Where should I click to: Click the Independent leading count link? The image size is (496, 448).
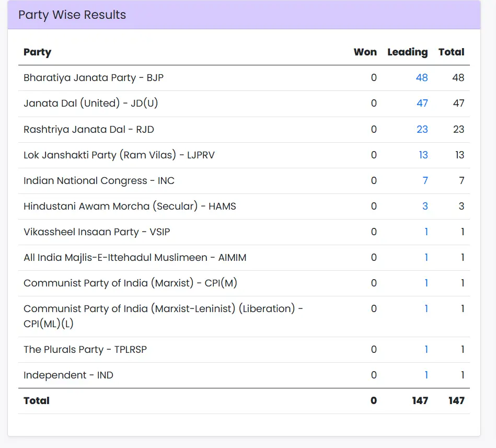coord(426,375)
